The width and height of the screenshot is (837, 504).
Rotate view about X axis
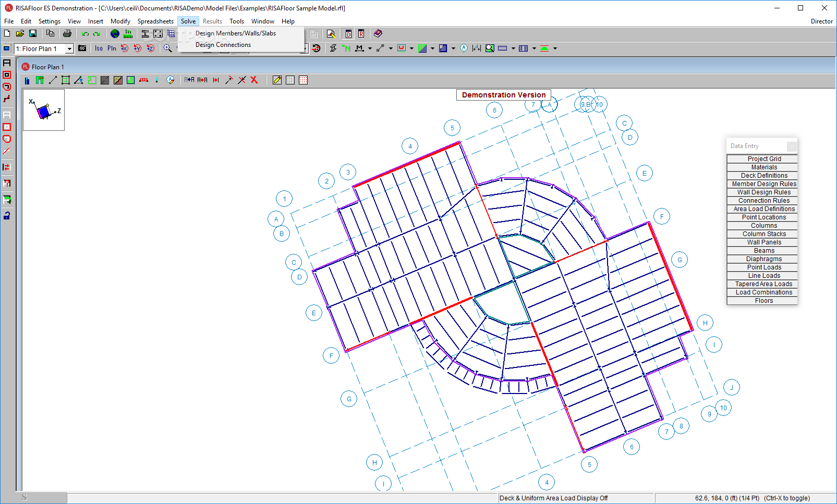point(125,48)
